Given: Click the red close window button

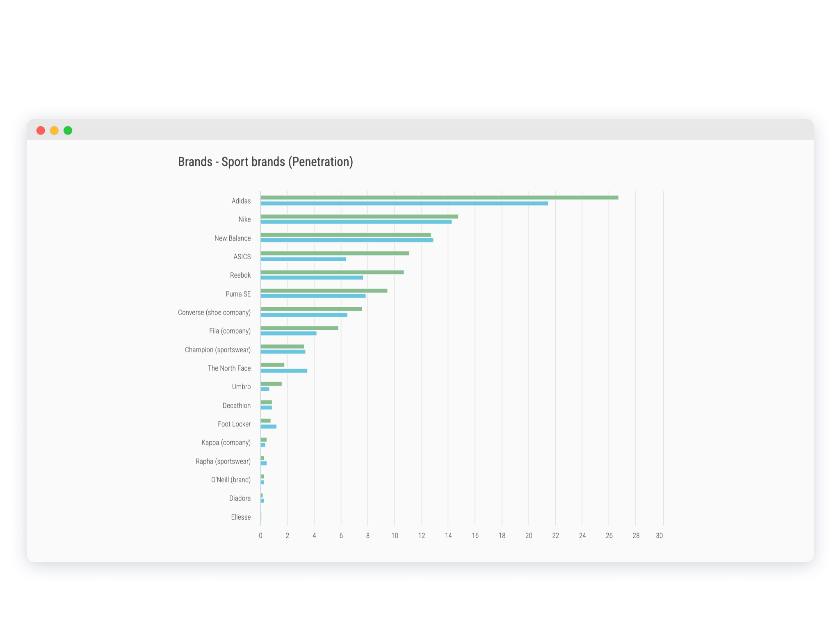Looking at the screenshot, I should point(41,130).
